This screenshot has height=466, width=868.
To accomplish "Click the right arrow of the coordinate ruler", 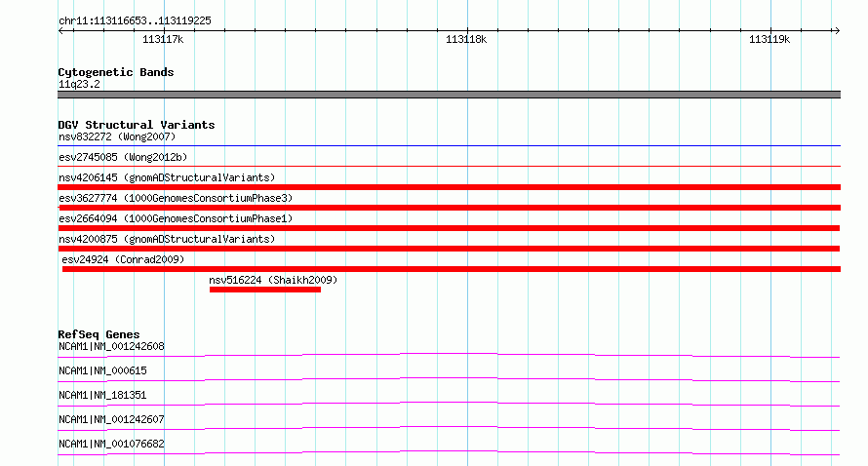I will click(837, 31).
